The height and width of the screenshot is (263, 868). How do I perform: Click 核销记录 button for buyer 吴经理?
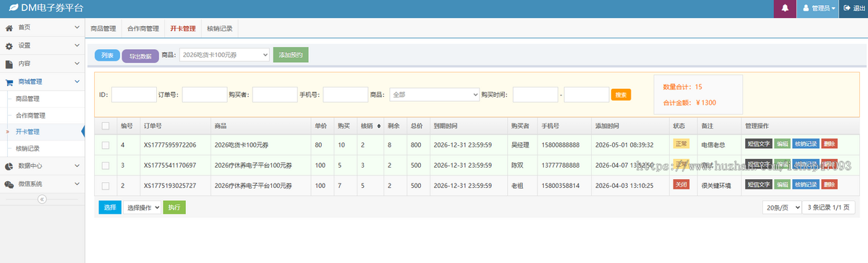point(806,144)
